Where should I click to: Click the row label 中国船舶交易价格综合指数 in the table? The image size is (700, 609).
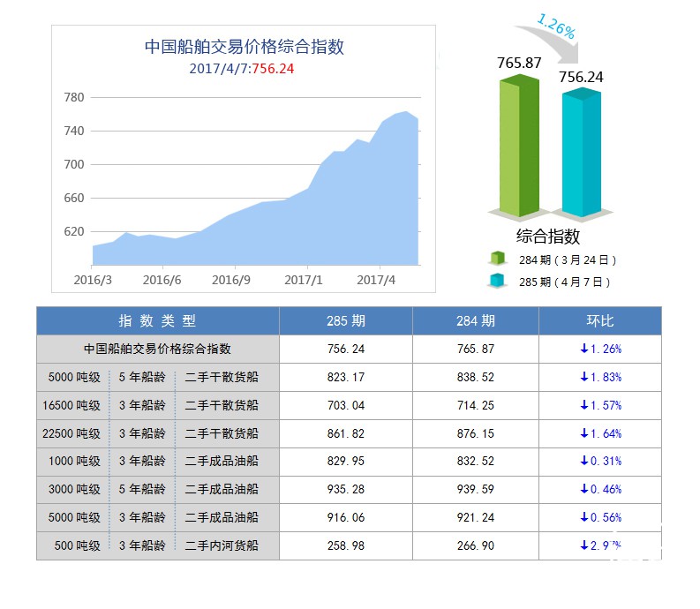(x=158, y=349)
